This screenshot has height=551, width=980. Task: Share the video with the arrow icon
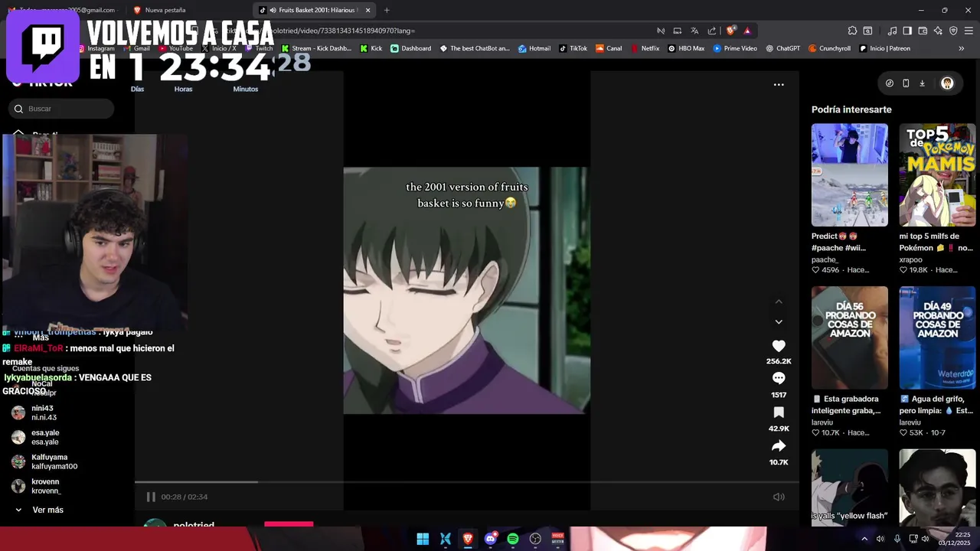click(779, 445)
